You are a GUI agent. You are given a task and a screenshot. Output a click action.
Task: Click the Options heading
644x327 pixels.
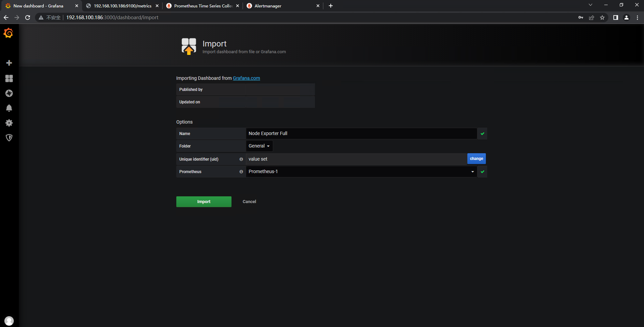184,122
